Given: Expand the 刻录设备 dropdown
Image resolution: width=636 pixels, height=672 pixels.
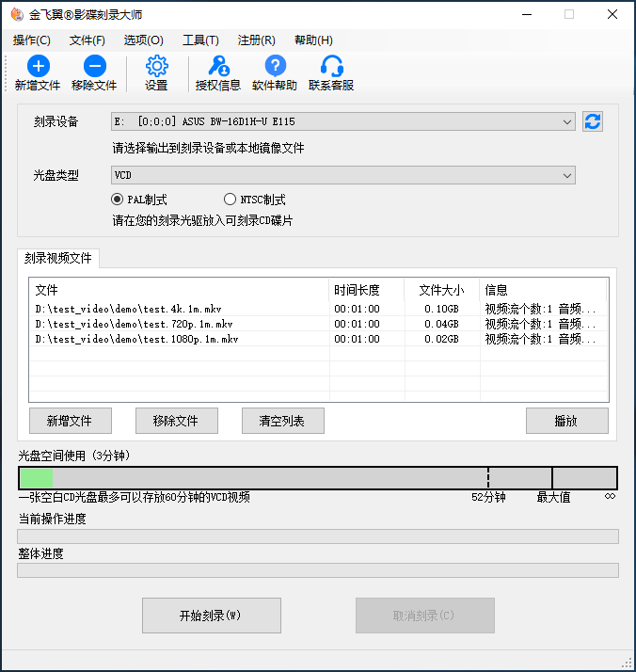Looking at the screenshot, I should pos(566,121).
